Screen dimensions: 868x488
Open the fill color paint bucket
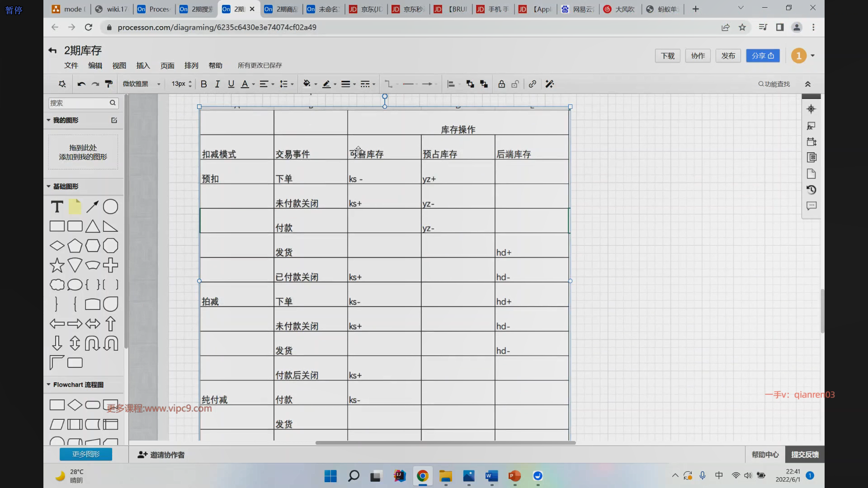[307, 84]
